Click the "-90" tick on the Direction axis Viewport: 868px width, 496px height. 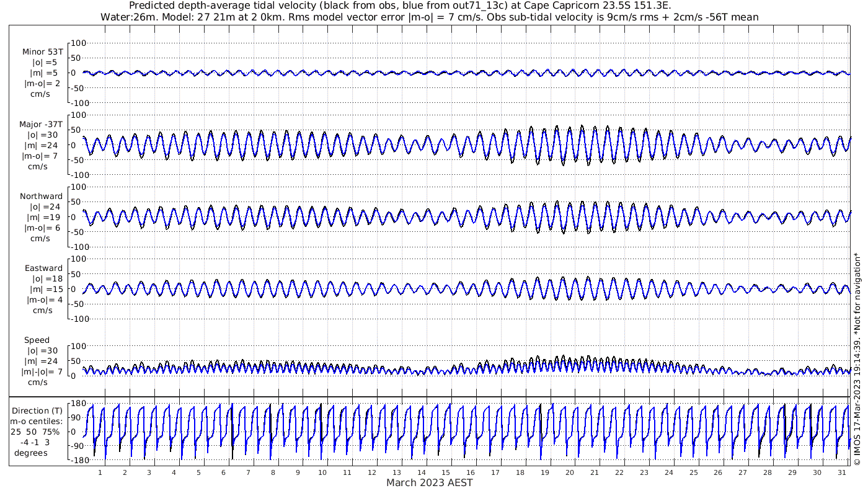point(77,446)
